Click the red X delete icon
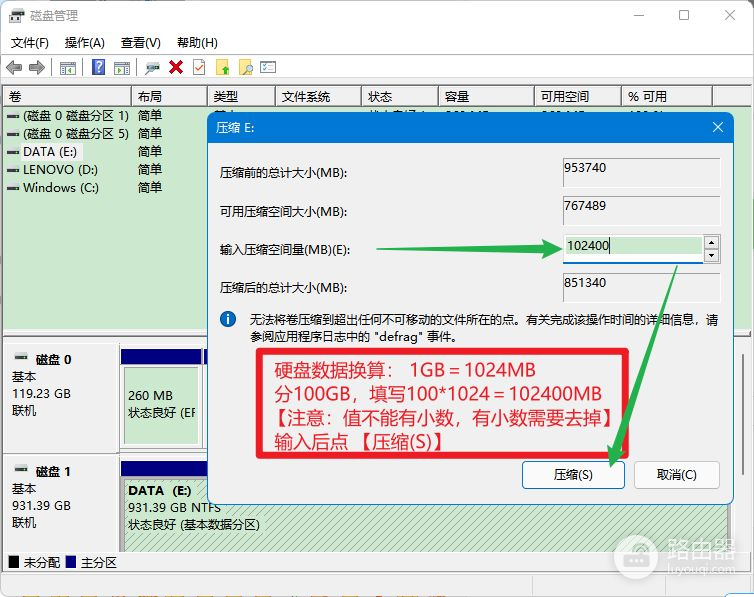This screenshot has height=597, width=754. (176, 68)
